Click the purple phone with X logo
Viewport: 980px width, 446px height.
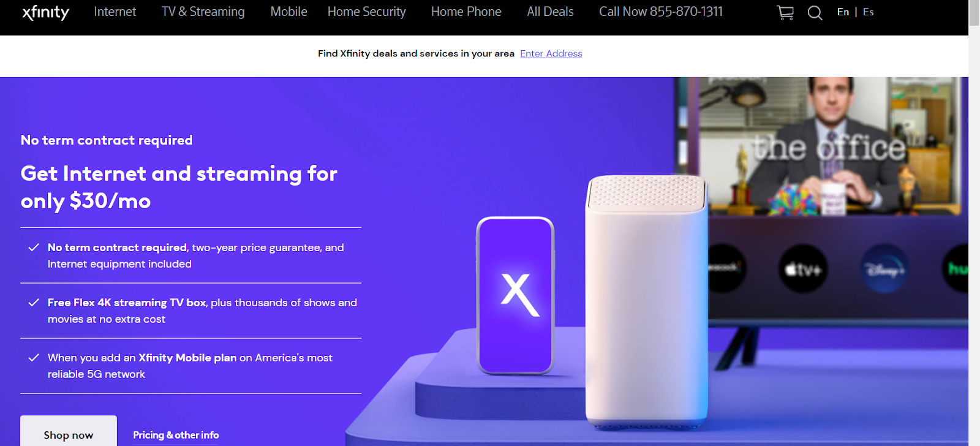pos(516,295)
